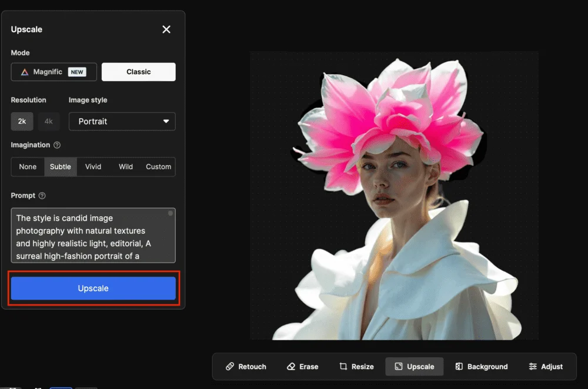Open the Background tool icon
This screenshot has height=389, width=588.
[x=459, y=367]
